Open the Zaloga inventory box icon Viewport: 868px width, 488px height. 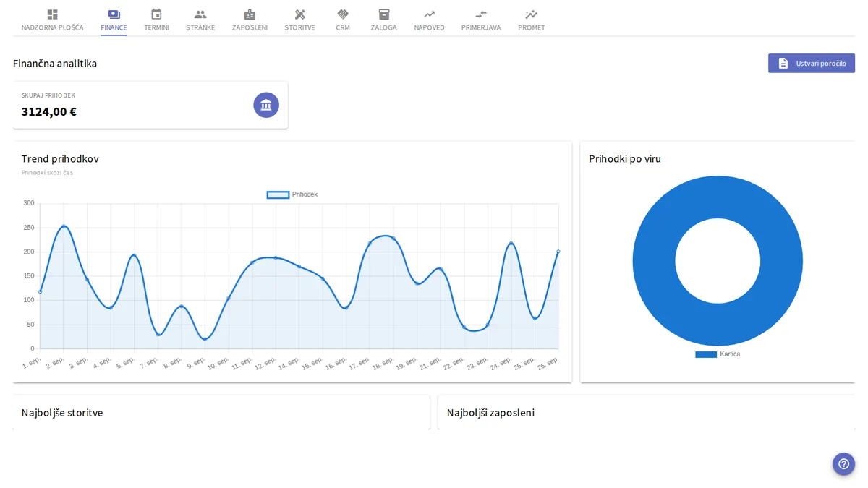pyautogui.click(x=384, y=14)
